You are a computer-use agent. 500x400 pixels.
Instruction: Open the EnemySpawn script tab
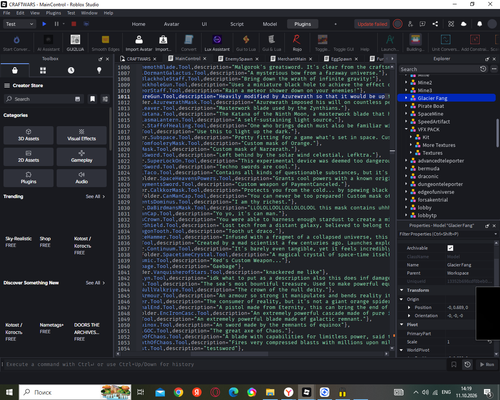pyautogui.click(x=239, y=59)
